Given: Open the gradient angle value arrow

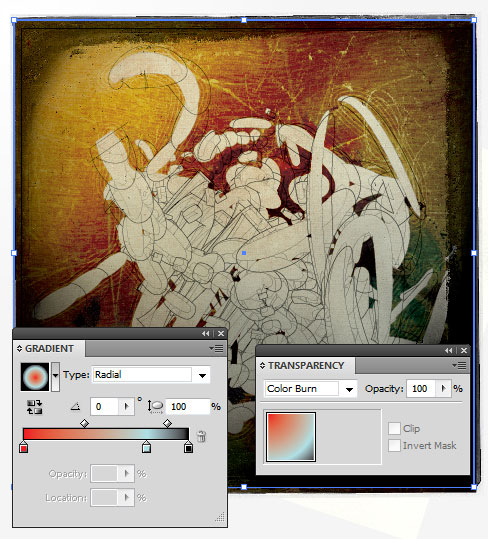Looking at the screenshot, I should coord(126,407).
